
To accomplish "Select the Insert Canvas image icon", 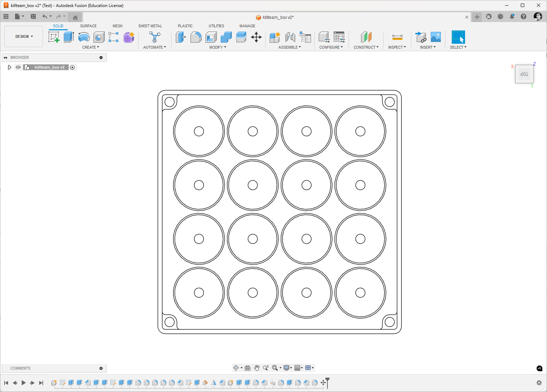I will (436, 37).
